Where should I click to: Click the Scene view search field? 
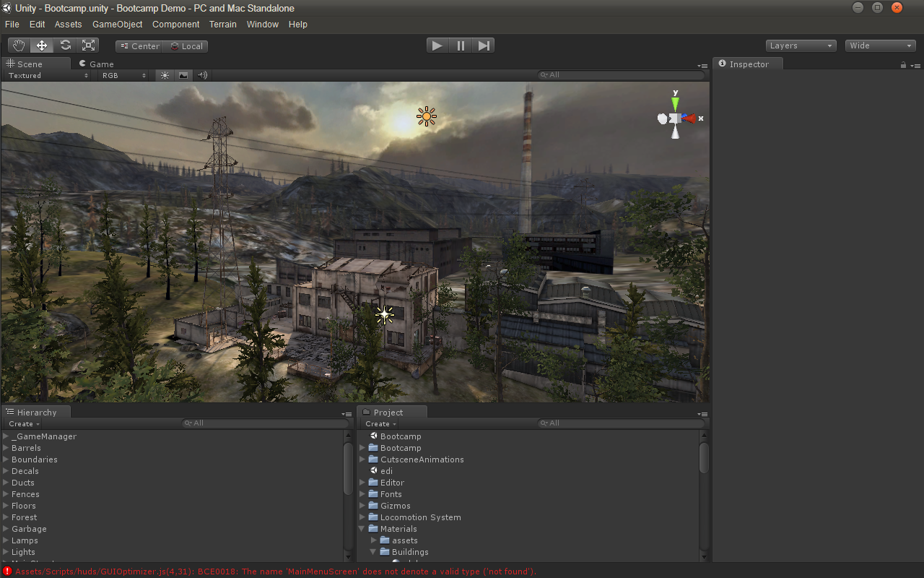coord(621,75)
